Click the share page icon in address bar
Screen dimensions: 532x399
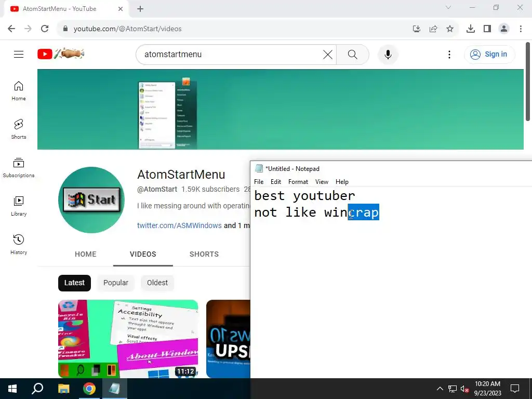(x=433, y=29)
